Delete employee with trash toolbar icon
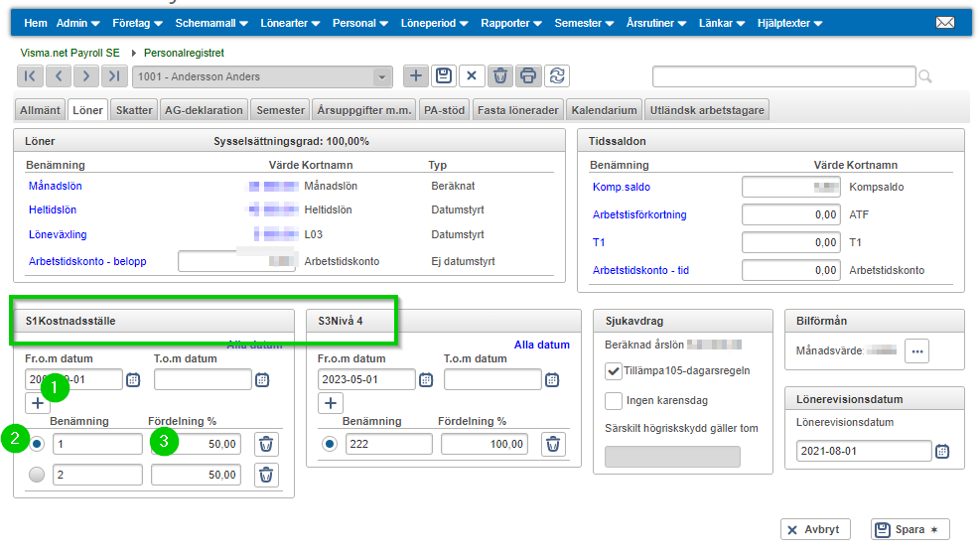The image size is (980, 556). [x=500, y=76]
